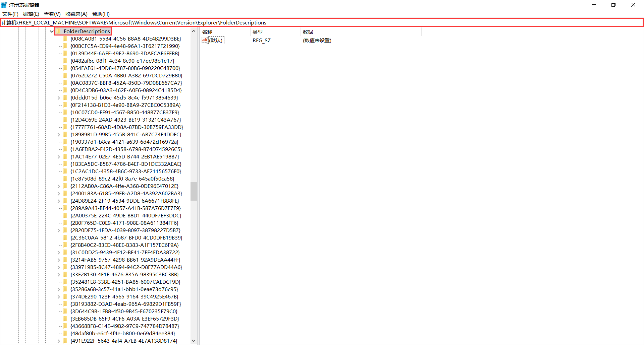Open the 编辑(E) menu
This screenshot has width=644, height=345.
[31, 14]
